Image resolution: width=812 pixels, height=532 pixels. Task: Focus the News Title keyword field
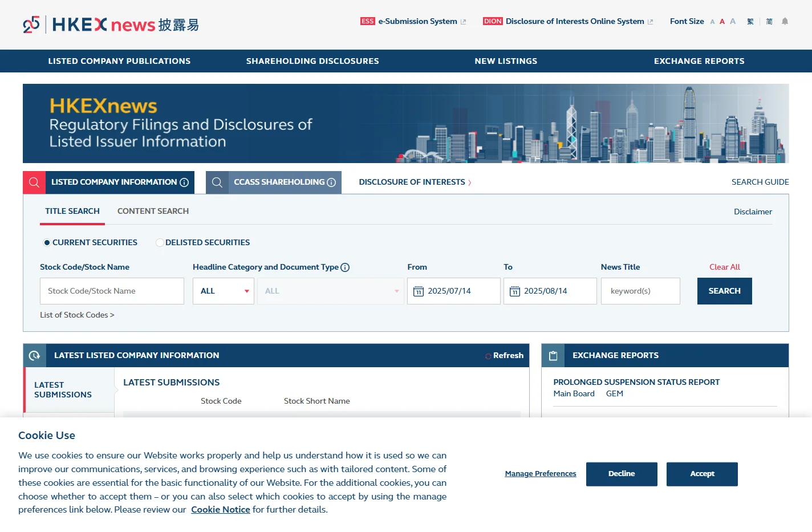(640, 291)
